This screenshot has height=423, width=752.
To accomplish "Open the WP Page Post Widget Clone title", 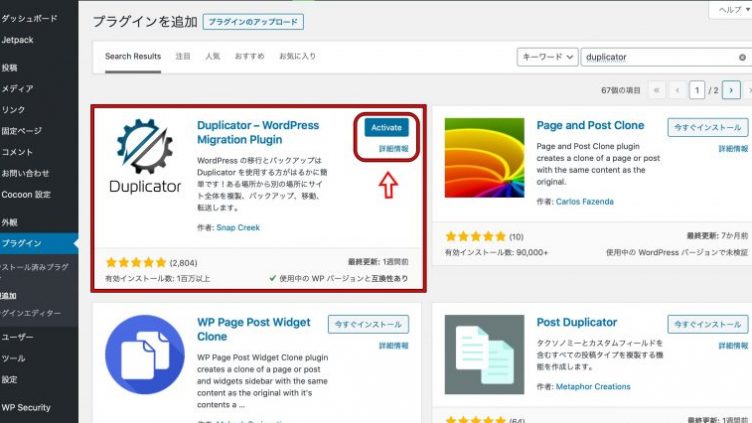I will click(x=253, y=329).
